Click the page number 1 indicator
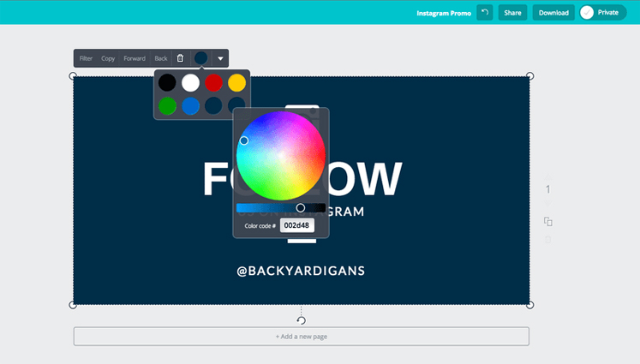The height and width of the screenshot is (364, 640). coord(547,190)
